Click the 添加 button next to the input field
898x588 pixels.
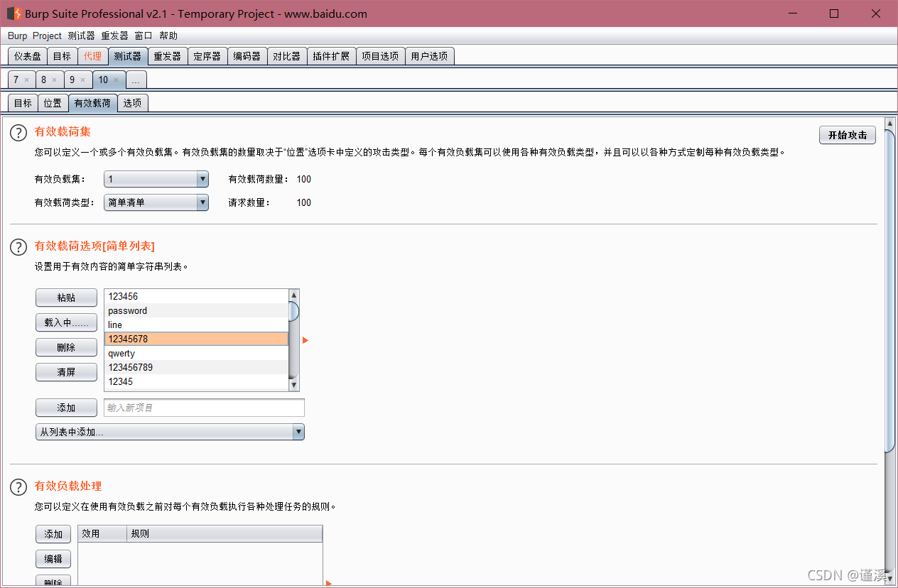pyautogui.click(x=66, y=408)
